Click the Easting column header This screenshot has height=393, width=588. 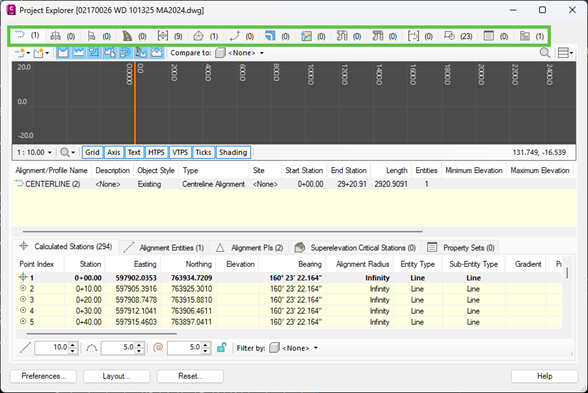[133, 264]
